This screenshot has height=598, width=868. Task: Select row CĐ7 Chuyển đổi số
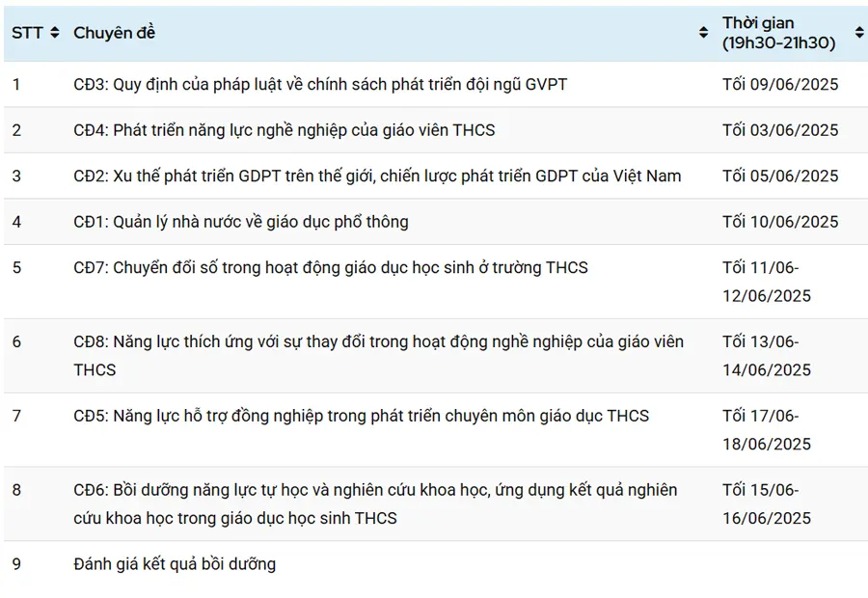tap(436, 282)
